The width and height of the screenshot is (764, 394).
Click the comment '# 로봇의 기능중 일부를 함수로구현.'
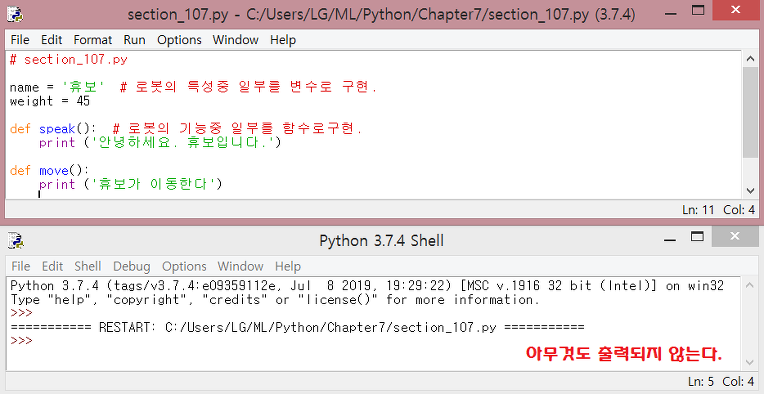click(x=237, y=129)
